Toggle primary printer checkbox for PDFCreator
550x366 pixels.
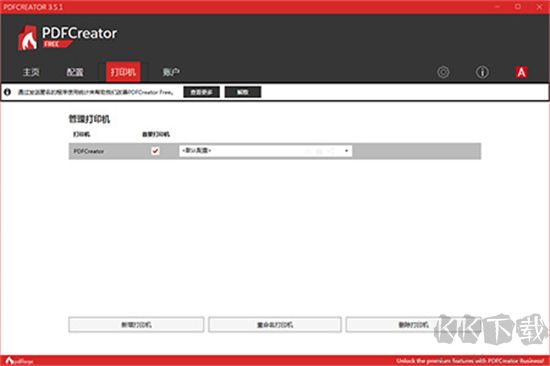(155, 151)
